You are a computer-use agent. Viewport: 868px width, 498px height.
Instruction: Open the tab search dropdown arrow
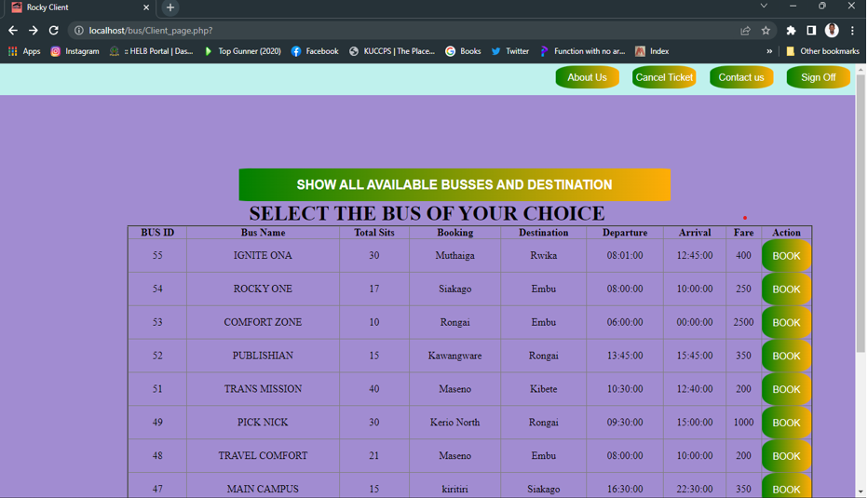[x=764, y=7]
